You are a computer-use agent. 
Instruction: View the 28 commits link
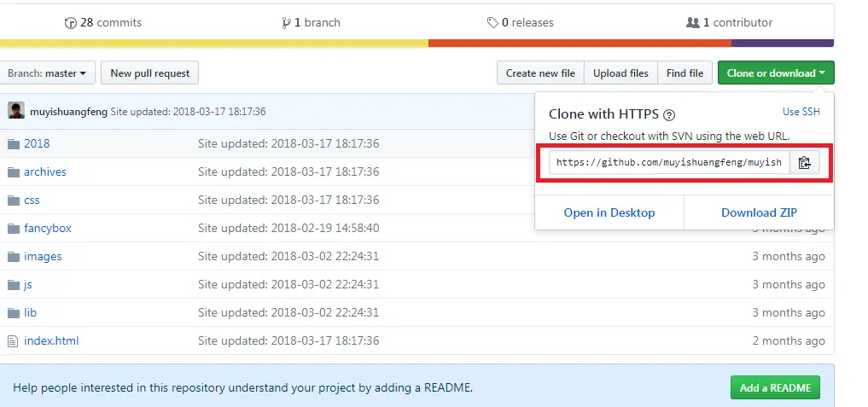(x=103, y=23)
